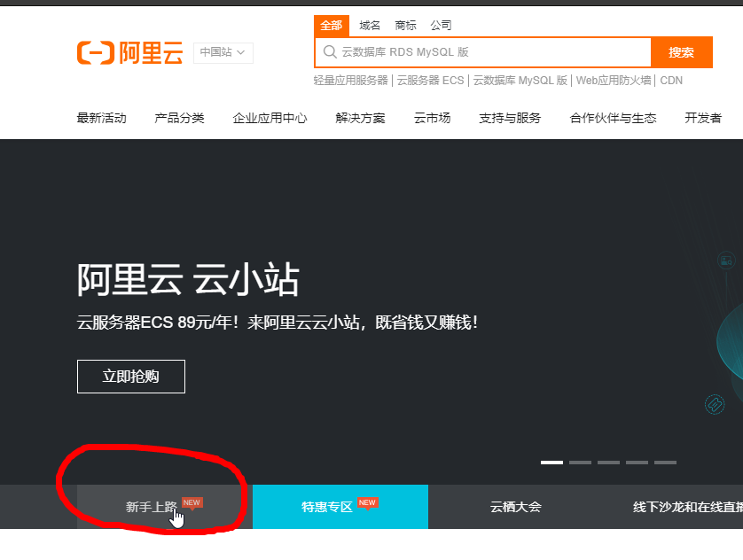Expand the 产品分类 navigation menu
The image size is (743, 560).
click(x=179, y=116)
